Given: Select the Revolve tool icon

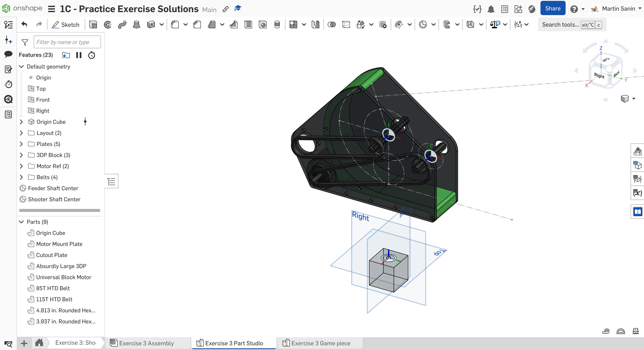Looking at the screenshot, I should point(108,24).
